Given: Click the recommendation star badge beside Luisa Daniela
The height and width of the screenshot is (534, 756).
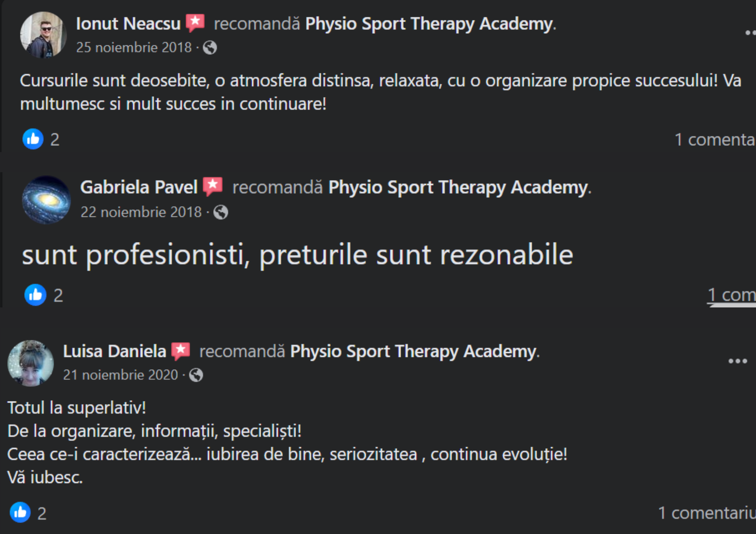Looking at the screenshot, I should (x=181, y=351).
